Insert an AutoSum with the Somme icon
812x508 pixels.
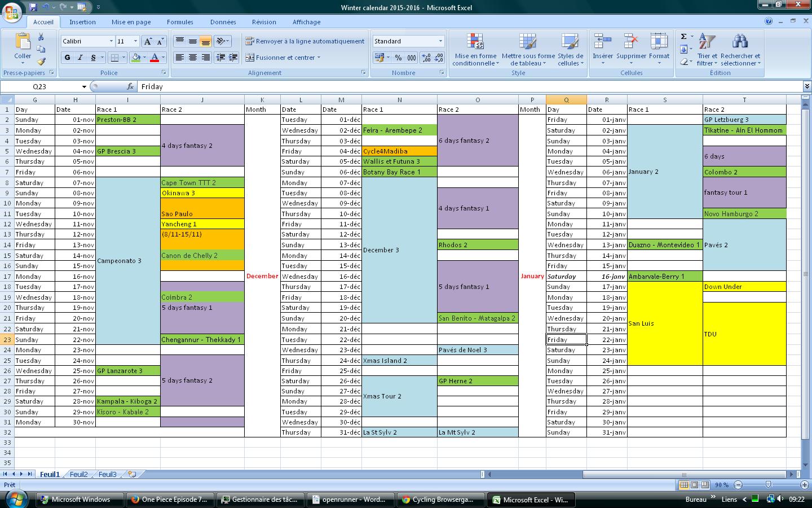683,36
